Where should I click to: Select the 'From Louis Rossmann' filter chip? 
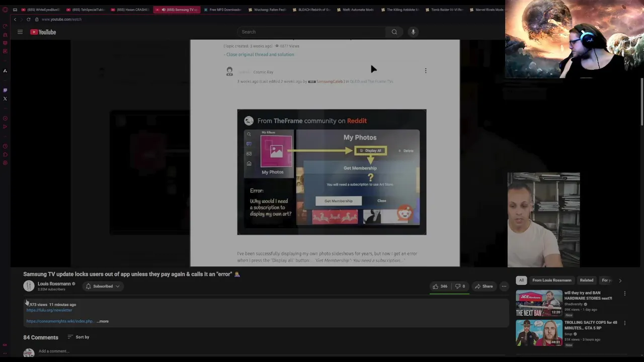pyautogui.click(x=551, y=281)
